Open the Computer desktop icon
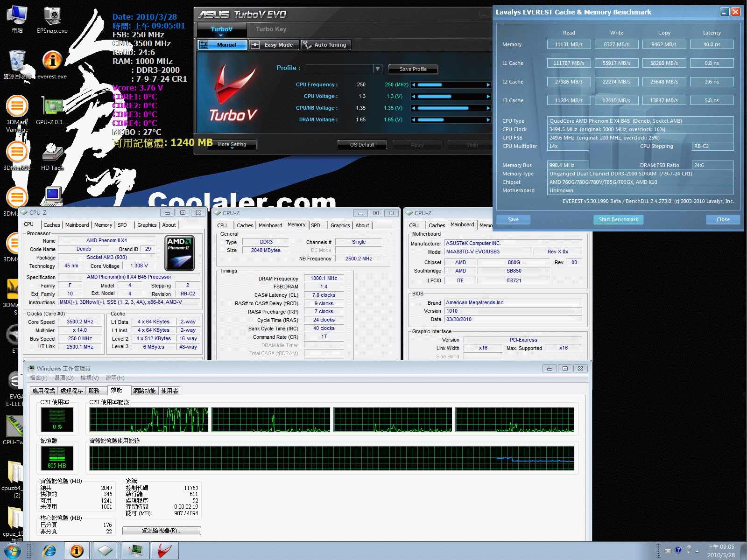This screenshot has width=747, height=560. (x=17, y=20)
